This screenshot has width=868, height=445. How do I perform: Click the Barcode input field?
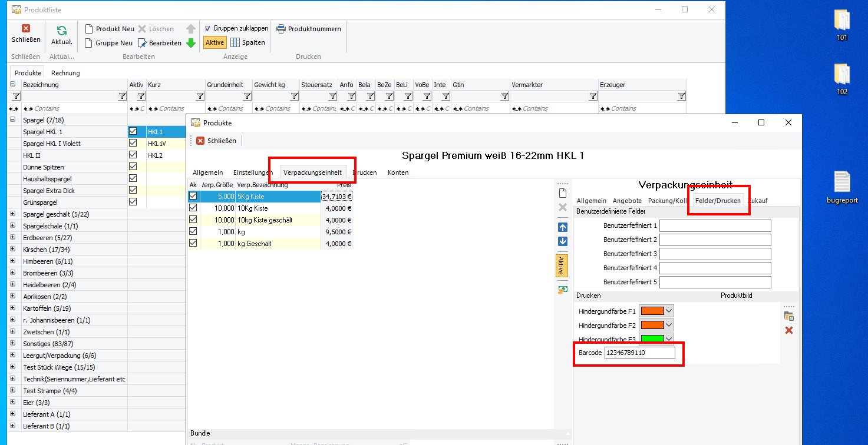(x=639, y=353)
